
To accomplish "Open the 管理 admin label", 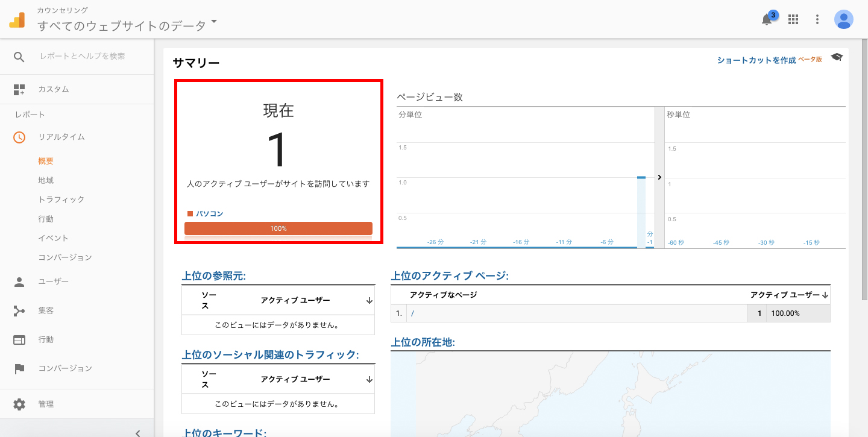I will point(46,404).
